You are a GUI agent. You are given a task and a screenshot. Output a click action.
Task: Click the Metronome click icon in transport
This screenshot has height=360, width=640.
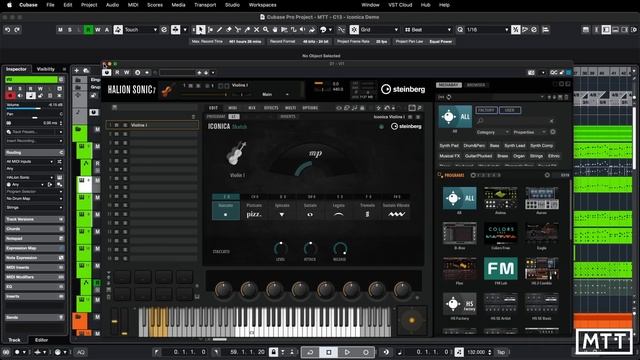point(459,352)
